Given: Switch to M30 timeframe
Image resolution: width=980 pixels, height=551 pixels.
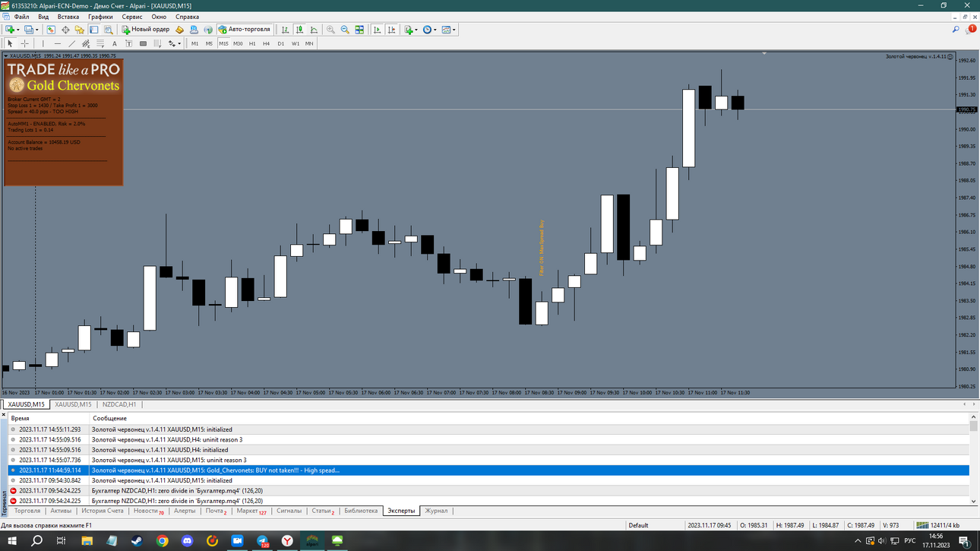Looking at the screenshot, I should point(238,43).
